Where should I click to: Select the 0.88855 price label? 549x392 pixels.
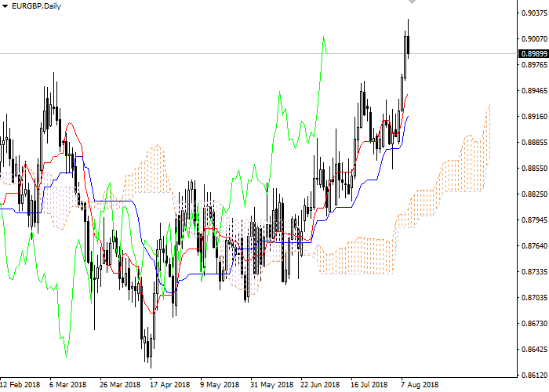click(534, 143)
